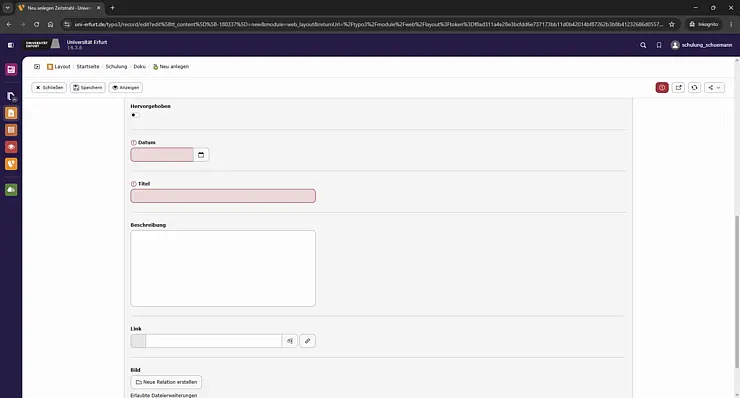Focus the Titel input field
The height and width of the screenshot is (398, 740).
tap(223, 196)
